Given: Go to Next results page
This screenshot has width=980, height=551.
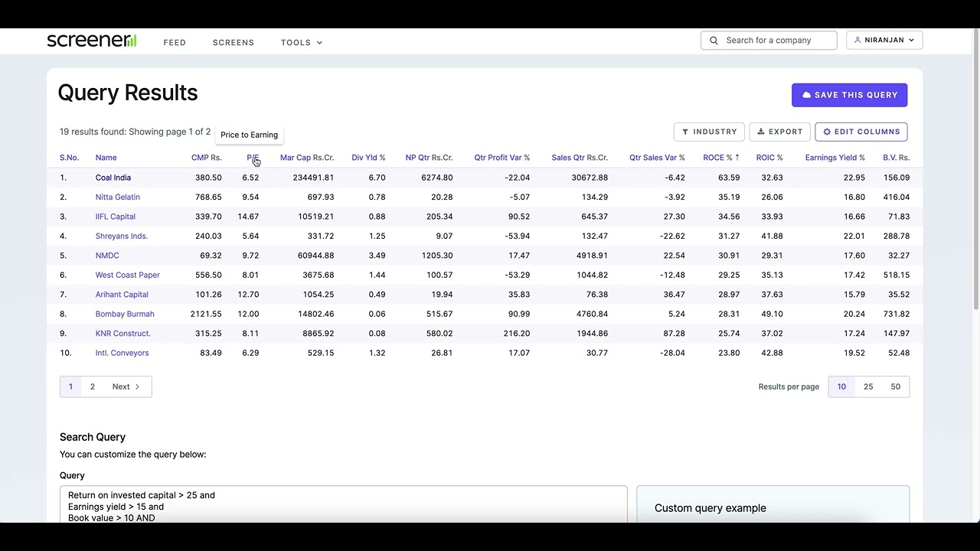Looking at the screenshot, I should point(126,386).
